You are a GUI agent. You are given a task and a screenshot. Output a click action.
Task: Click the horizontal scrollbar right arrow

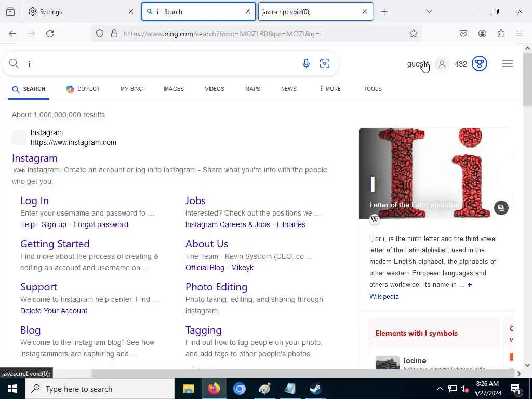pyautogui.click(x=519, y=374)
